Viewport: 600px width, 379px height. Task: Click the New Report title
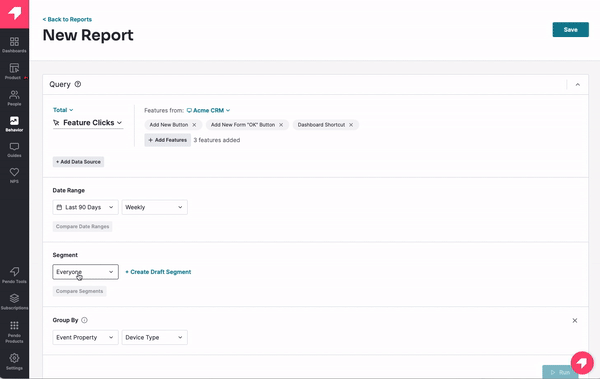(x=88, y=35)
